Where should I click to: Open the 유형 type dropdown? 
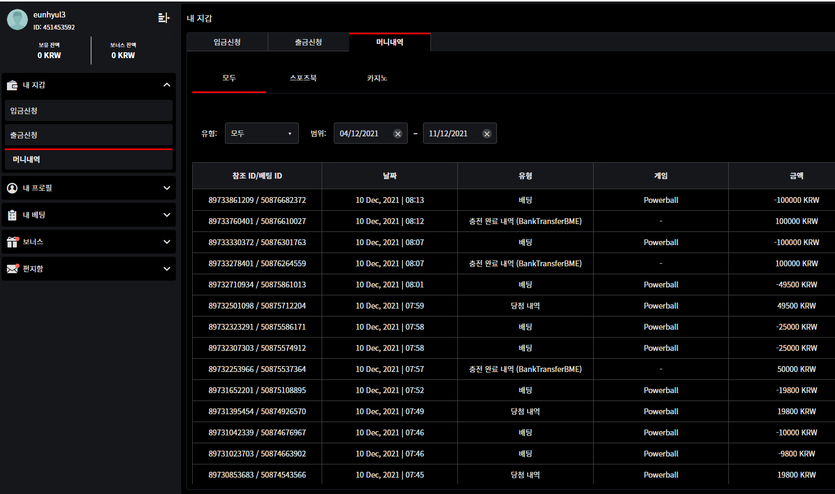pos(261,133)
